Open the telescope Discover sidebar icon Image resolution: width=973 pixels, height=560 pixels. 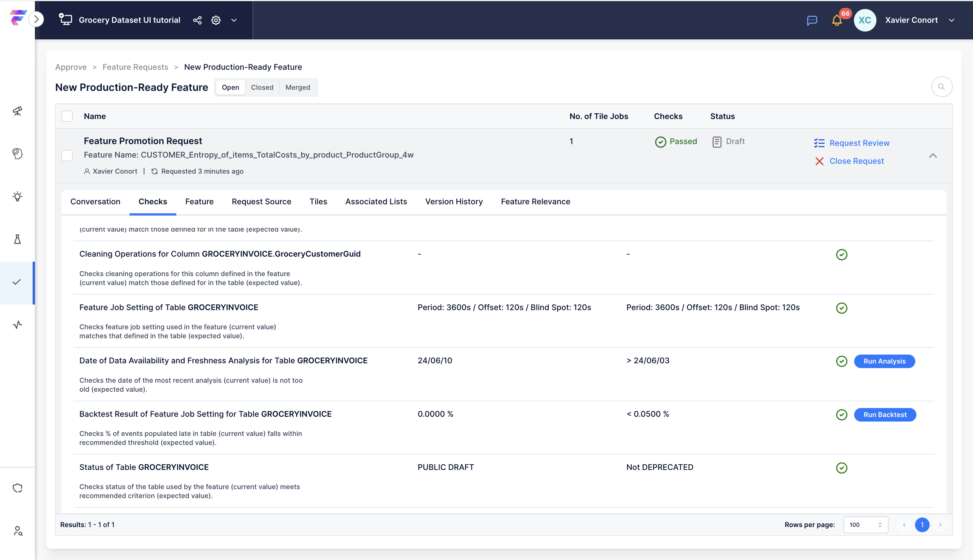point(17,111)
